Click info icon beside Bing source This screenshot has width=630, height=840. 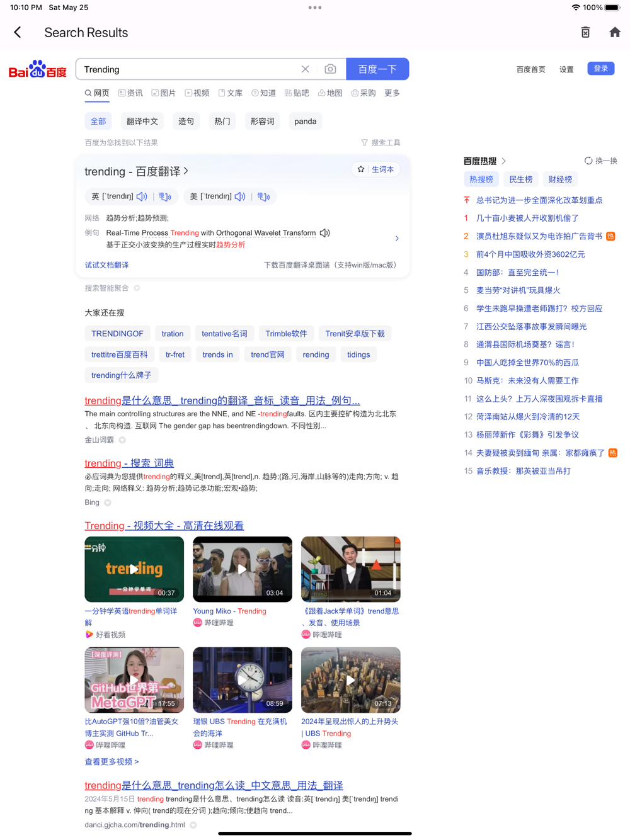pos(108,502)
